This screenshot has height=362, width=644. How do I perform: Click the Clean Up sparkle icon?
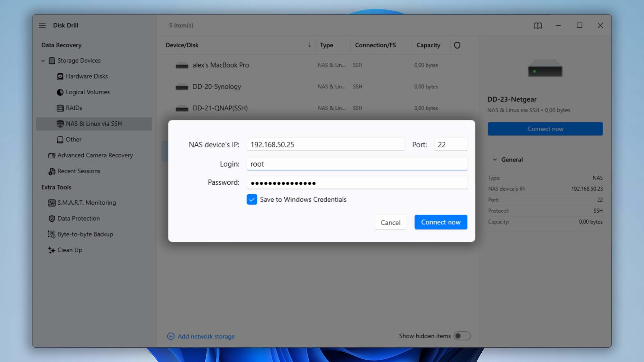[x=52, y=250]
